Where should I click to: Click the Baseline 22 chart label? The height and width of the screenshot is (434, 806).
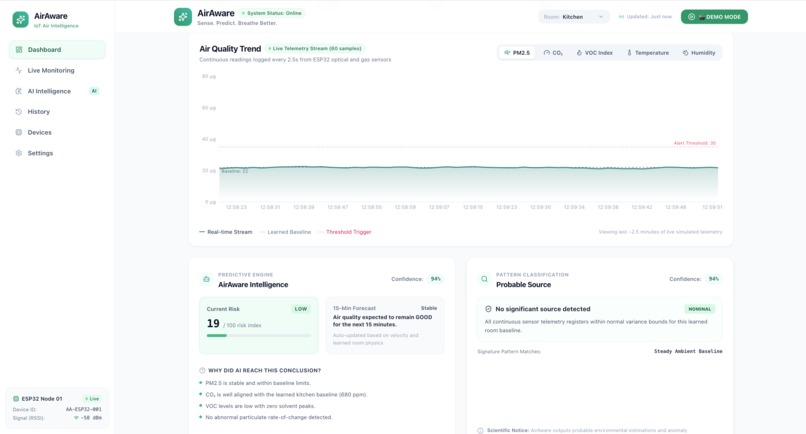tap(234, 171)
